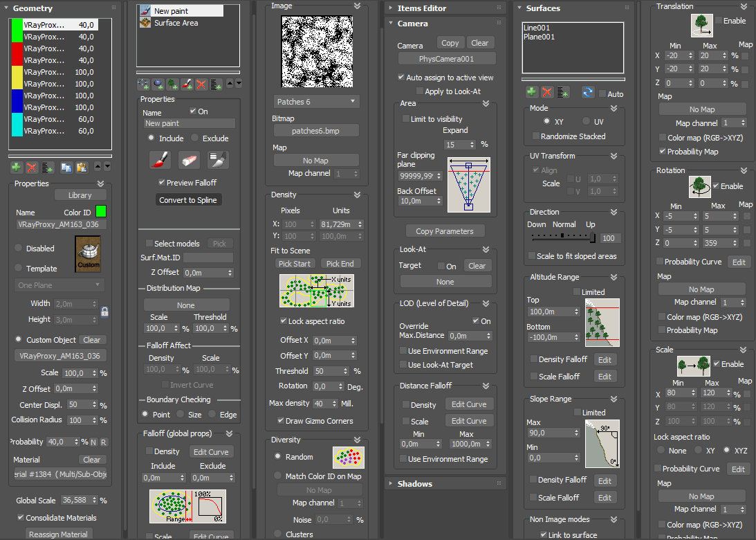Select the eraser paint tool
756x540 pixels.
[x=189, y=160]
